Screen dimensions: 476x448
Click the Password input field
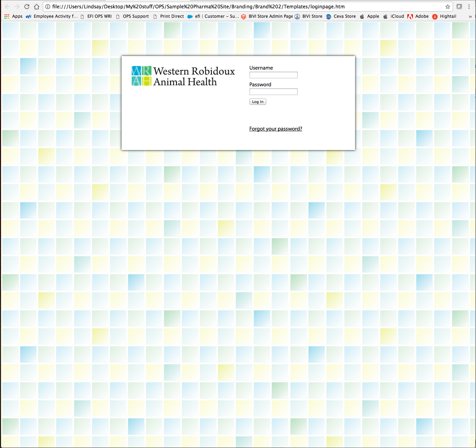[274, 92]
